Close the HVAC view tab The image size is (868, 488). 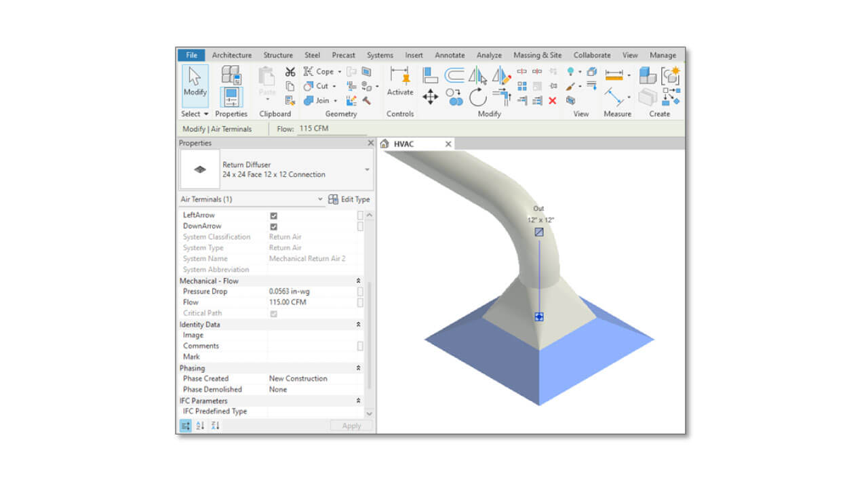pos(448,144)
